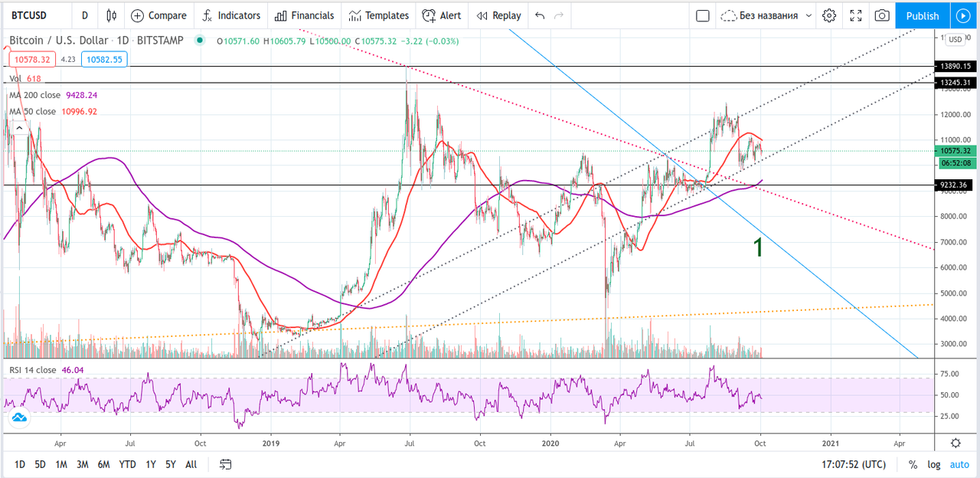Image resolution: width=980 pixels, height=478 pixels.
Task: Click the Publish button
Action: 923,15
